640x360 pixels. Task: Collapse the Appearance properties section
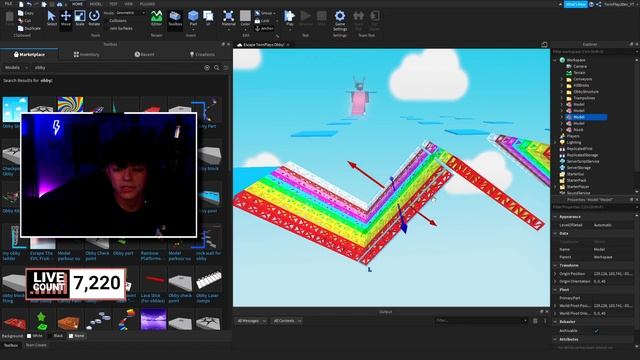click(x=555, y=217)
